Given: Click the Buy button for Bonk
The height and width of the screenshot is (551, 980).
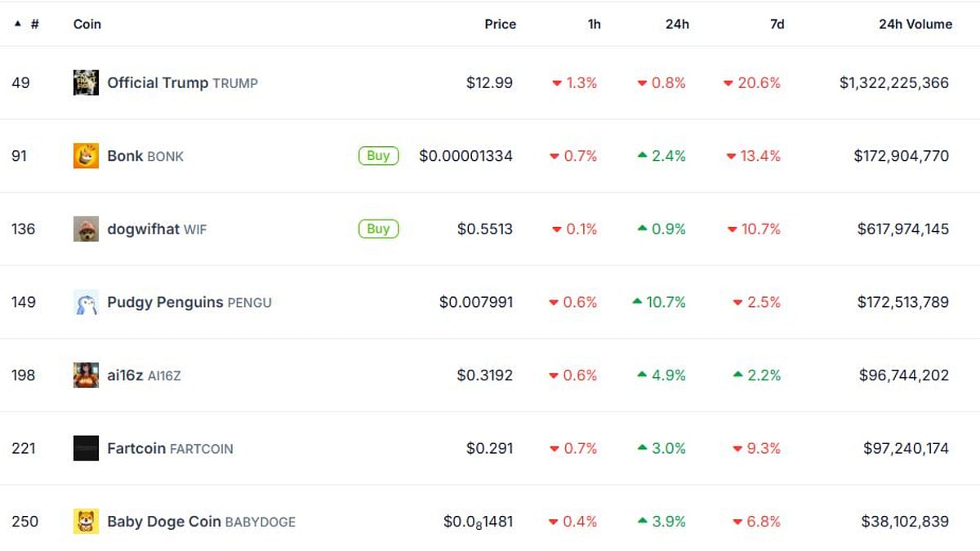Looking at the screenshot, I should click(377, 156).
